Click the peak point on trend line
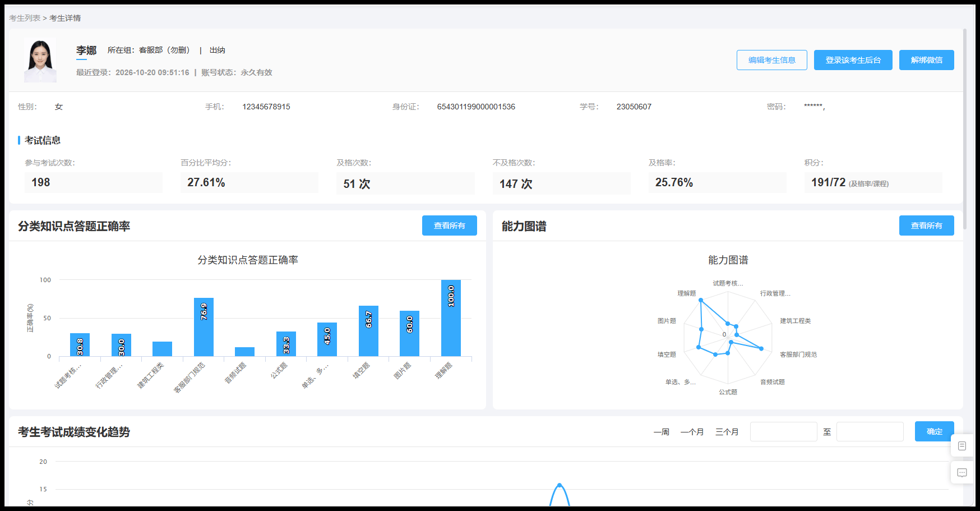This screenshot has width=980, height=511. click(559, 485)
